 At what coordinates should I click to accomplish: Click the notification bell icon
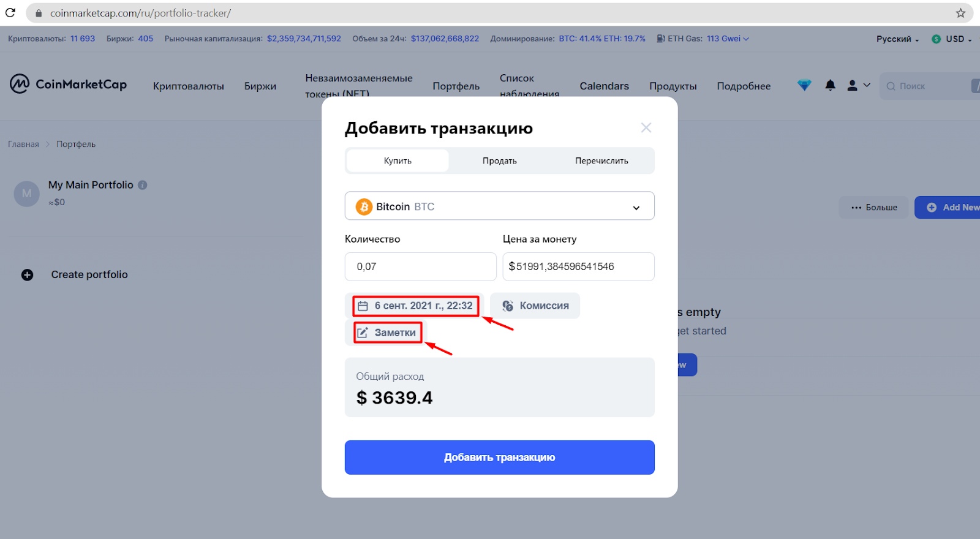[830, 85]
